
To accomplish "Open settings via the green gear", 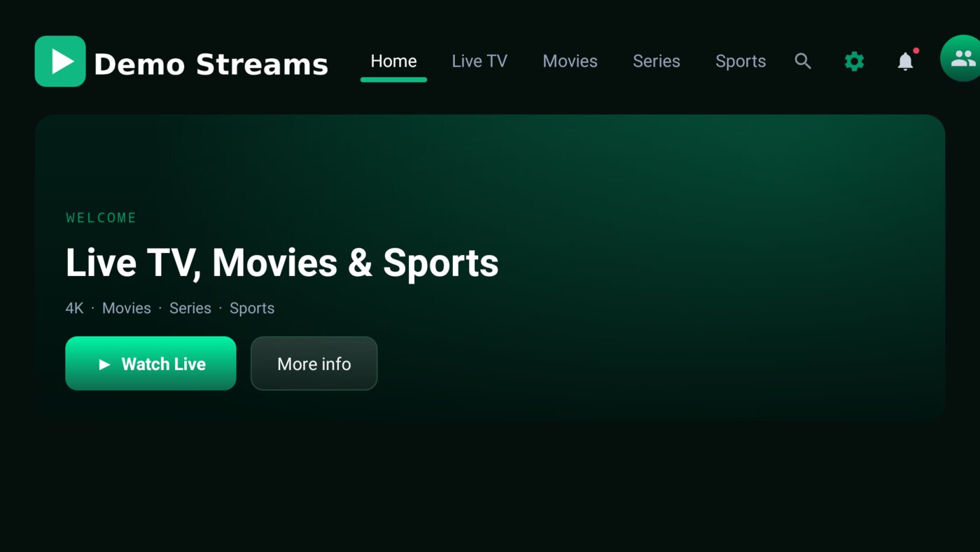I will point(854,62).
